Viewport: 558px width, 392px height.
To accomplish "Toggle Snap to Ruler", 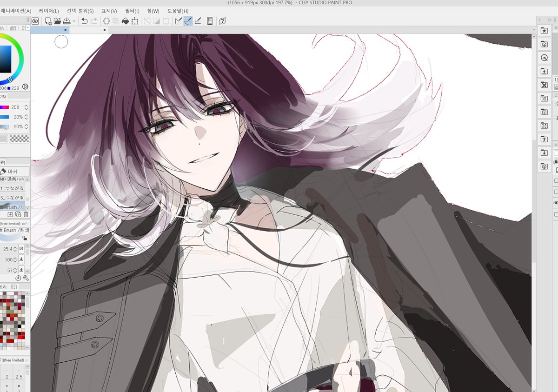I will coord(179,21).
